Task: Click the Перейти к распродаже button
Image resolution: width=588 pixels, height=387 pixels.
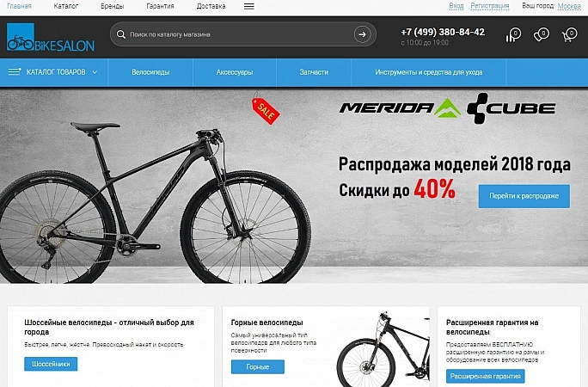Action: coord(524,196)
